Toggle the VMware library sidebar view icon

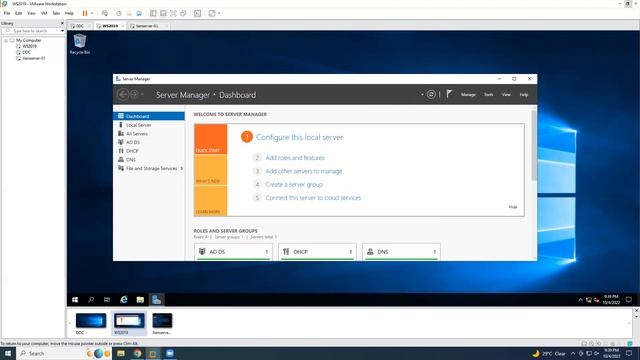click(153, 13)
